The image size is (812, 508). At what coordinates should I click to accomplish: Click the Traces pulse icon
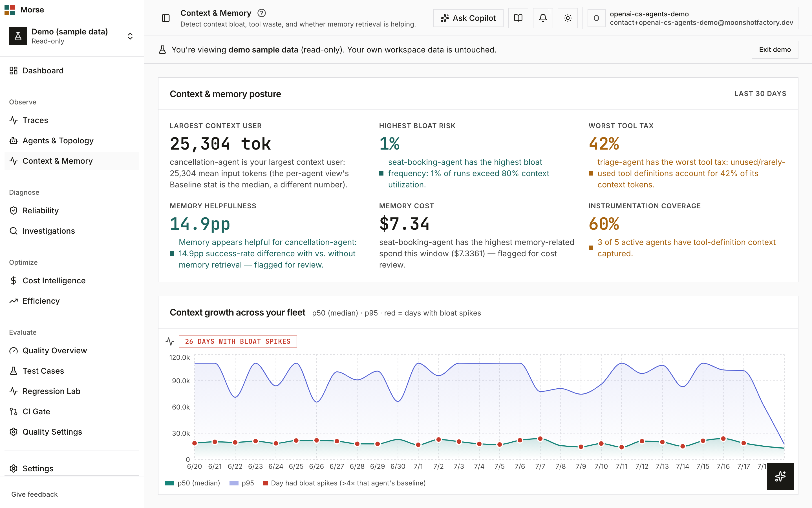point(14,120)
